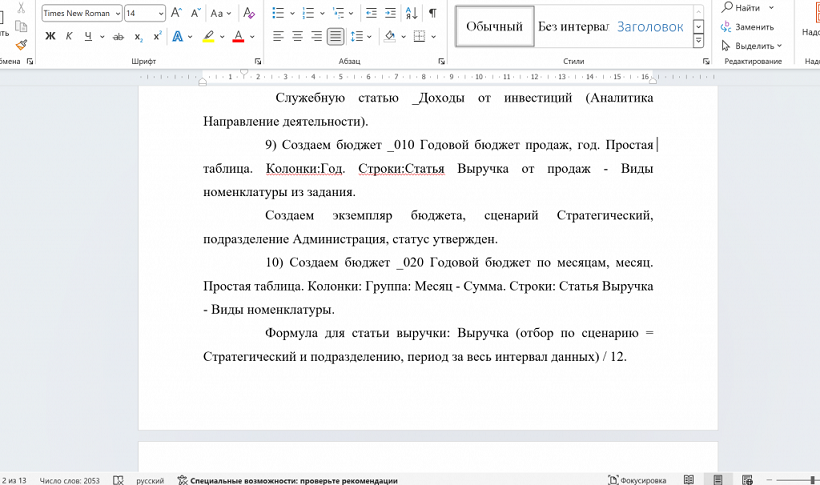
Task: Toggle italic formatting (К)
Action: click(69, 36)
